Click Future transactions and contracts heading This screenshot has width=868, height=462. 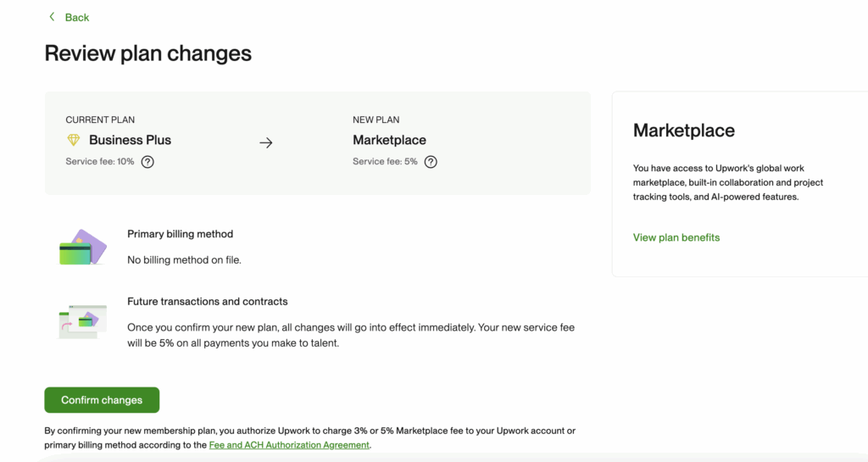click(207, 302)
